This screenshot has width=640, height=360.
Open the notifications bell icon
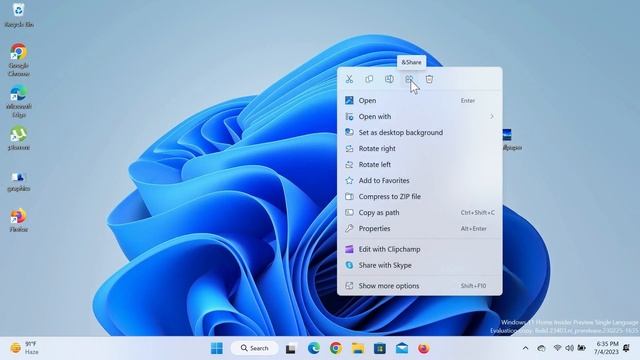(627, 348)
